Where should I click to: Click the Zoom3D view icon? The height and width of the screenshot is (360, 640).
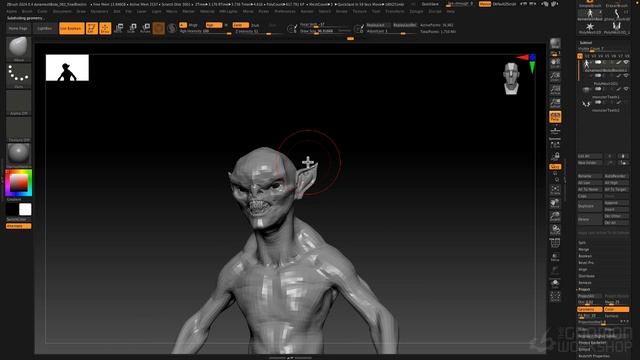click(555, 217)
